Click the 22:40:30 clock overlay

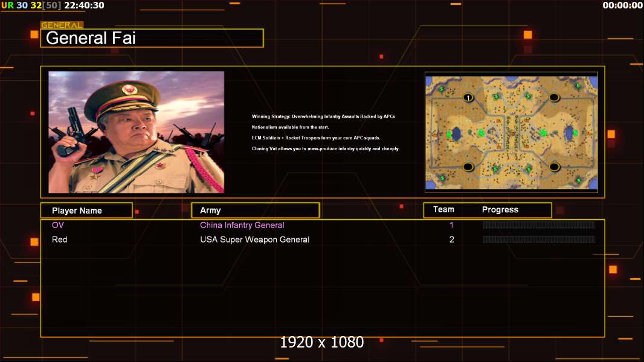click(84, 5)
